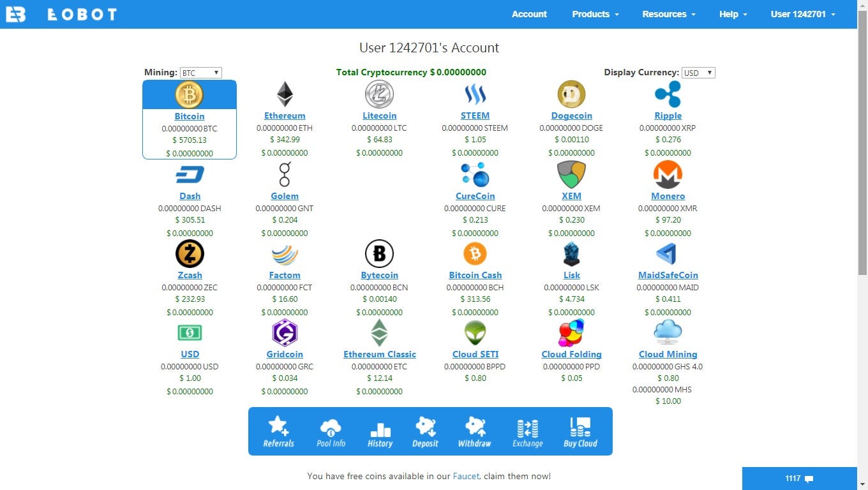Click the Zcash coin icon

click(190, 254)
